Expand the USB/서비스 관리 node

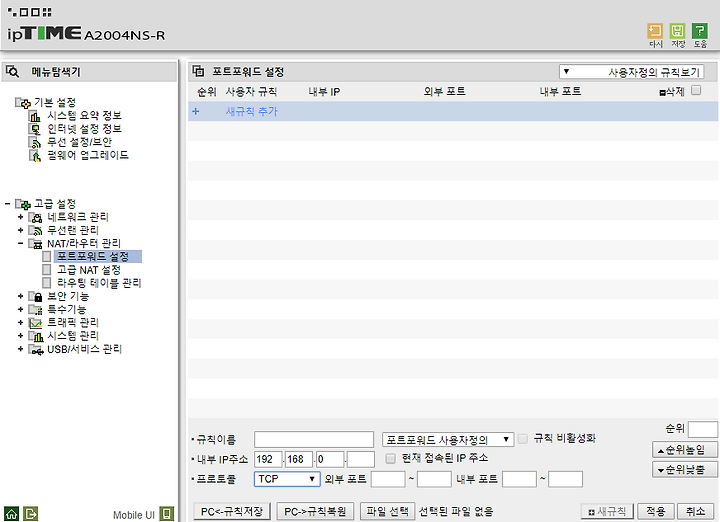tap(20, 349)
